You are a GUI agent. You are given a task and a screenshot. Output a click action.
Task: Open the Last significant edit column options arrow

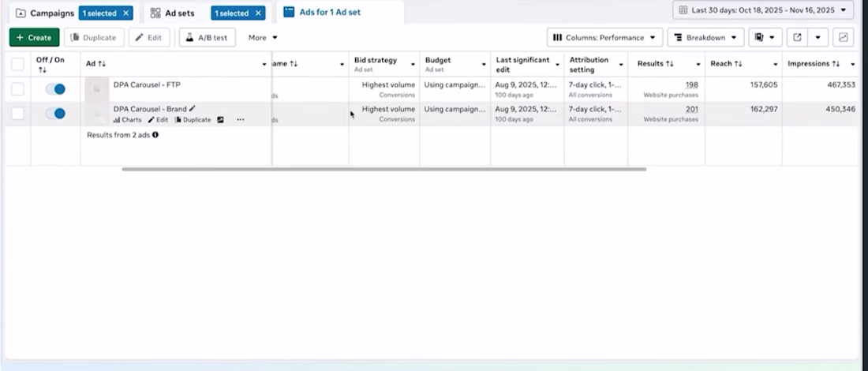pos(557,65)
